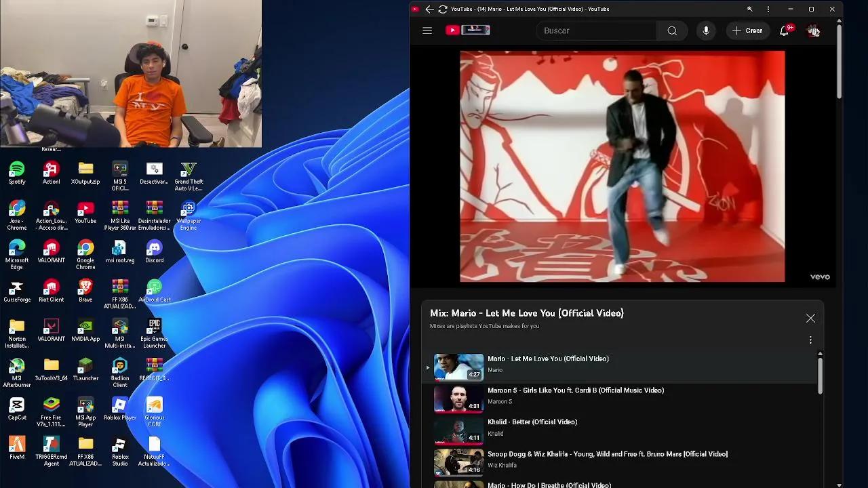Click the "Mix: Mario - Let Me Love You" title
This screenshot has height=488, width=868.
(527, 313)
